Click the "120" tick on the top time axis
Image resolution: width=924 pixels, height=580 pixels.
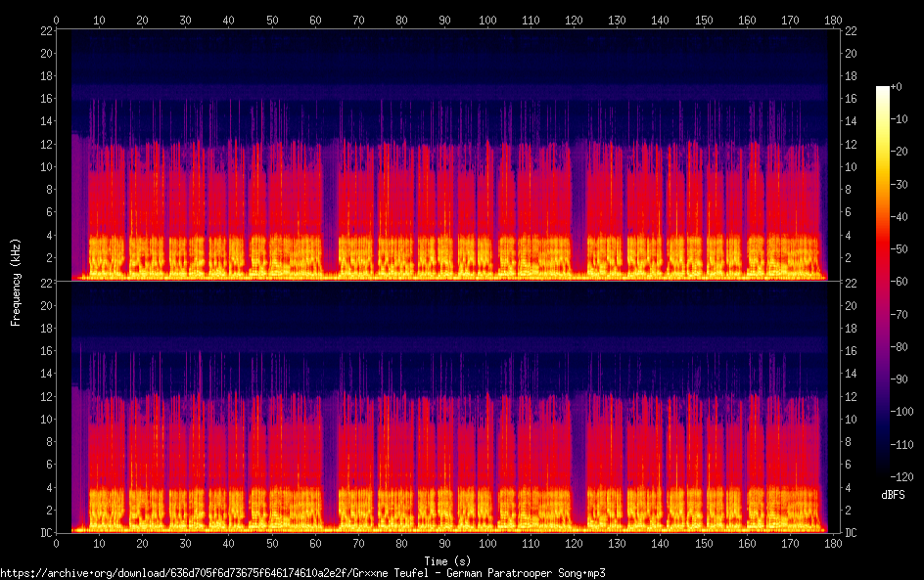coord(574,21)
